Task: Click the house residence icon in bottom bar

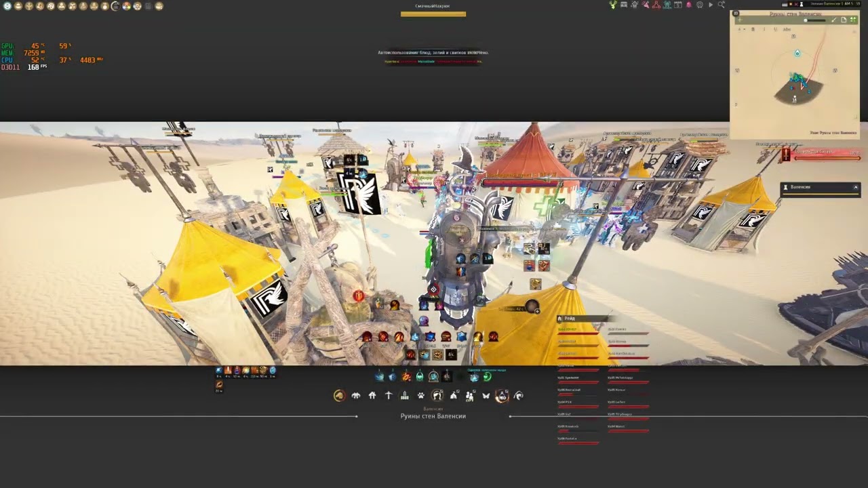Action: pos(372,396)
